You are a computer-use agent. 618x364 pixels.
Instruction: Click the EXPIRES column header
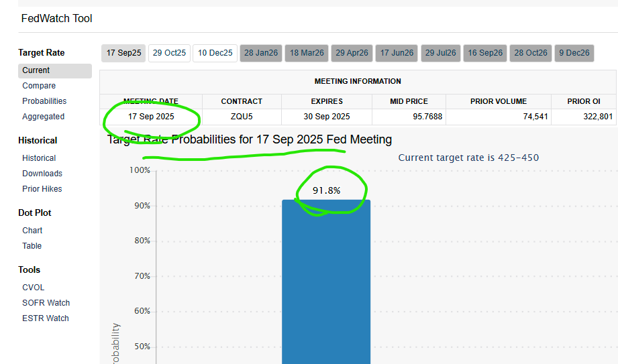(327, 101)
